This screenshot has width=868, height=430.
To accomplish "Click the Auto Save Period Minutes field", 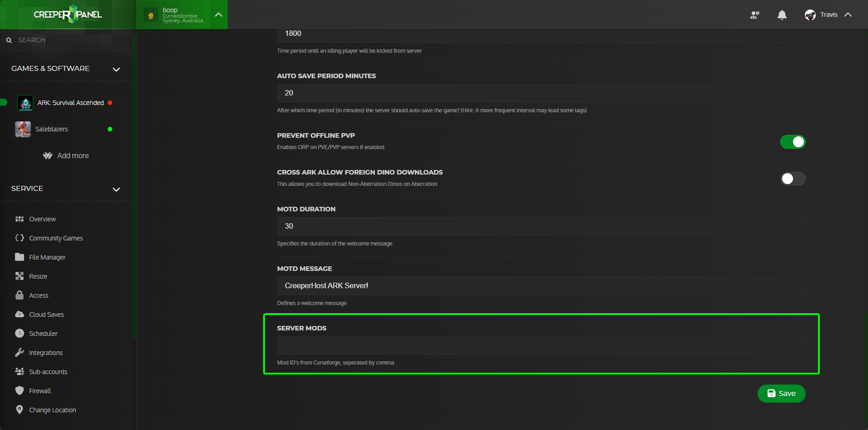I will pos(541,93).
